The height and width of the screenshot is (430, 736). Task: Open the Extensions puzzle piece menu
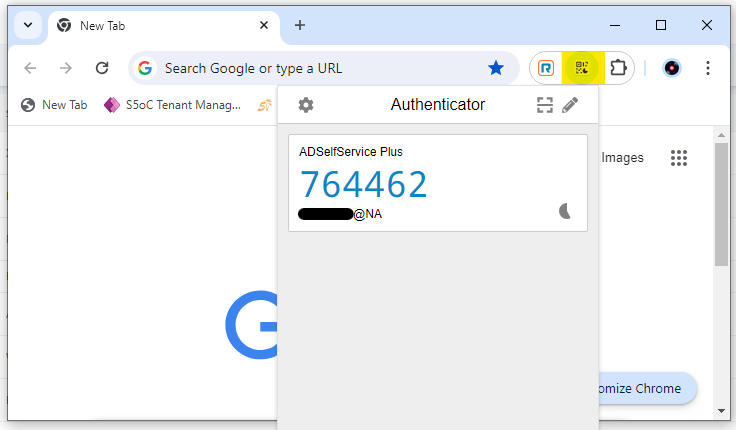coord(618,68)
